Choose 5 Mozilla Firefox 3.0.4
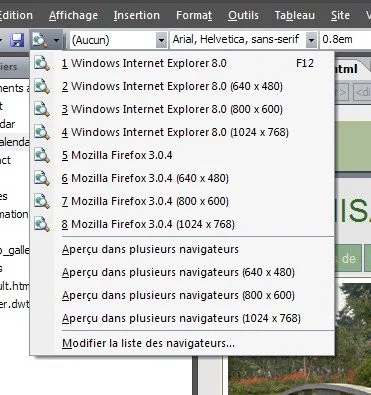Image resolution: width=371 pixels, height=395 pixels. pyautogui.click(x=182, y=155)
